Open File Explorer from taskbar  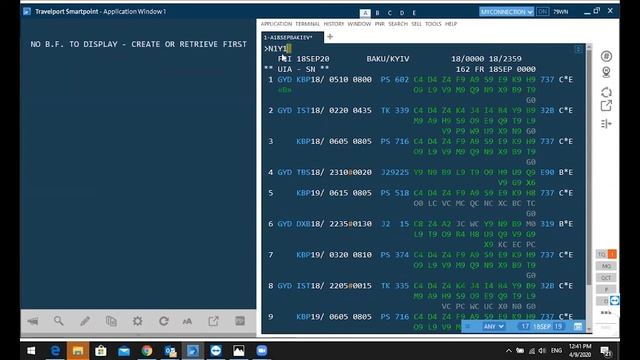pos(78,351)
